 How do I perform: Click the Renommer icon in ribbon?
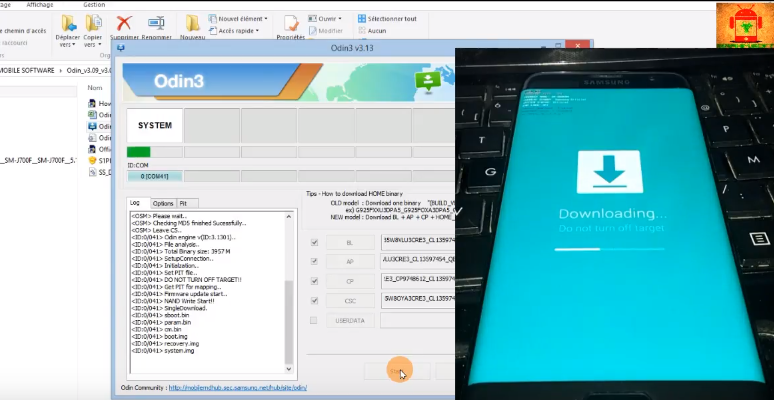pyautogui.click(x=156, y=23)
